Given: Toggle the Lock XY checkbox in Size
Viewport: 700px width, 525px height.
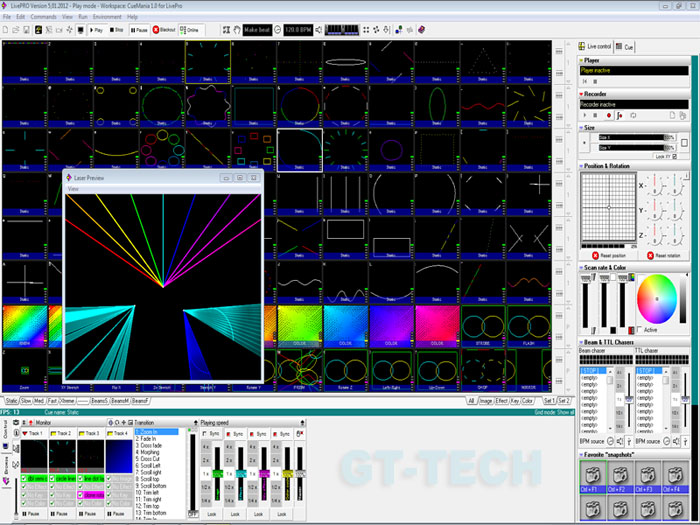Looking at the screenshot, I should point(675,156).
